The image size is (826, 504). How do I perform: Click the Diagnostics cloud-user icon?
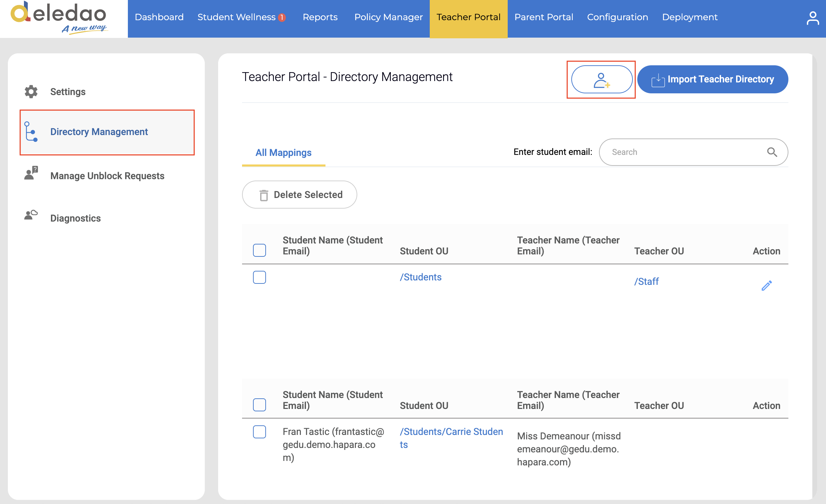(x=31, y=215)
